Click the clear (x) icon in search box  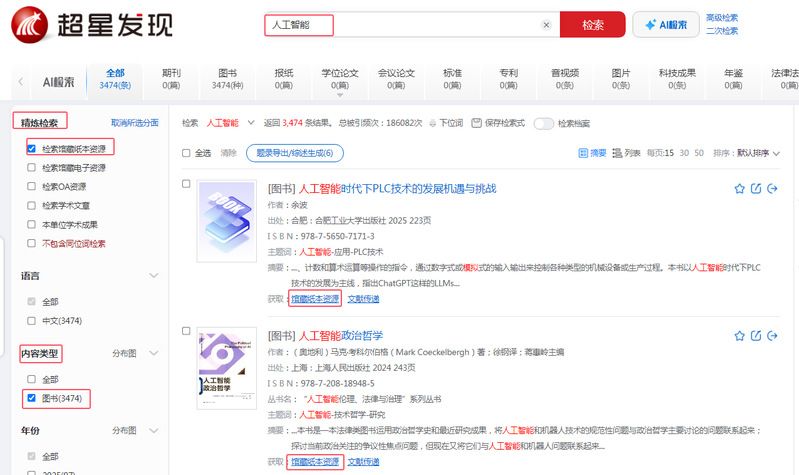[x=546, y=25]
